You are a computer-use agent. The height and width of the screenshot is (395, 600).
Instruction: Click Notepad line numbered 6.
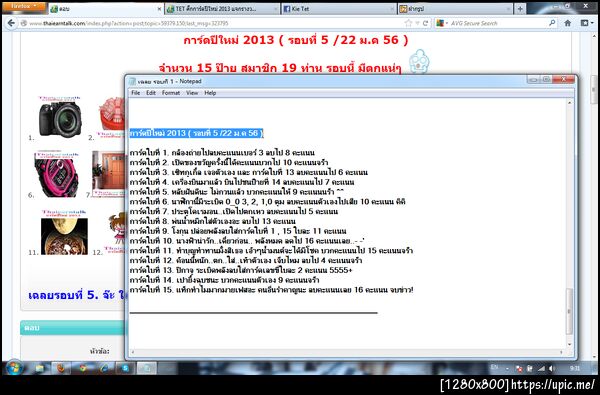pyautogui.click(x=267, y=202)
